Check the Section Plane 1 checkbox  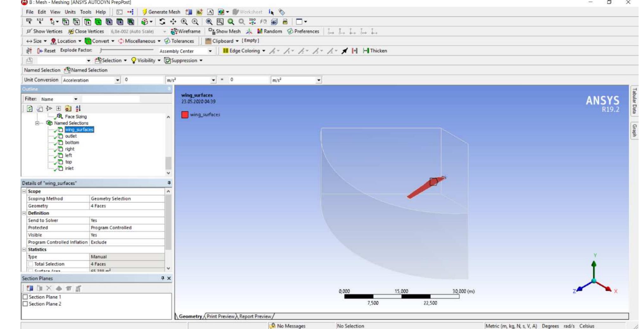[25, 297]
